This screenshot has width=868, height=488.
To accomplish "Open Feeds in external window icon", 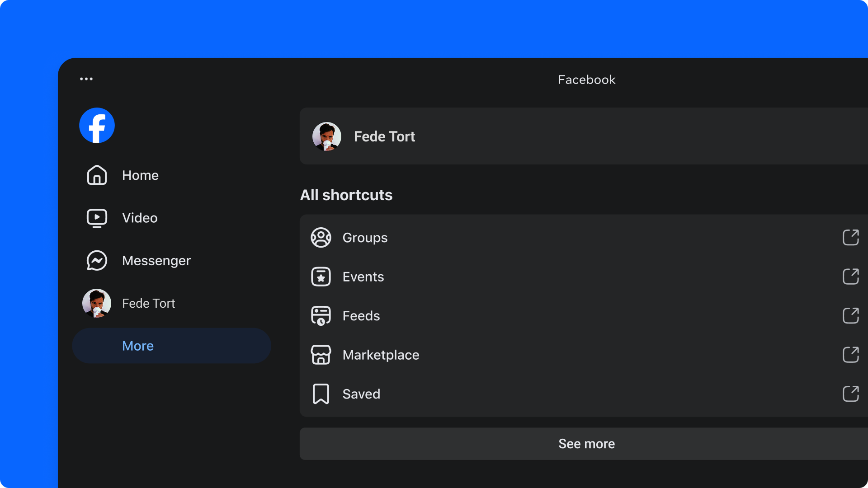I will pos(851,316).
